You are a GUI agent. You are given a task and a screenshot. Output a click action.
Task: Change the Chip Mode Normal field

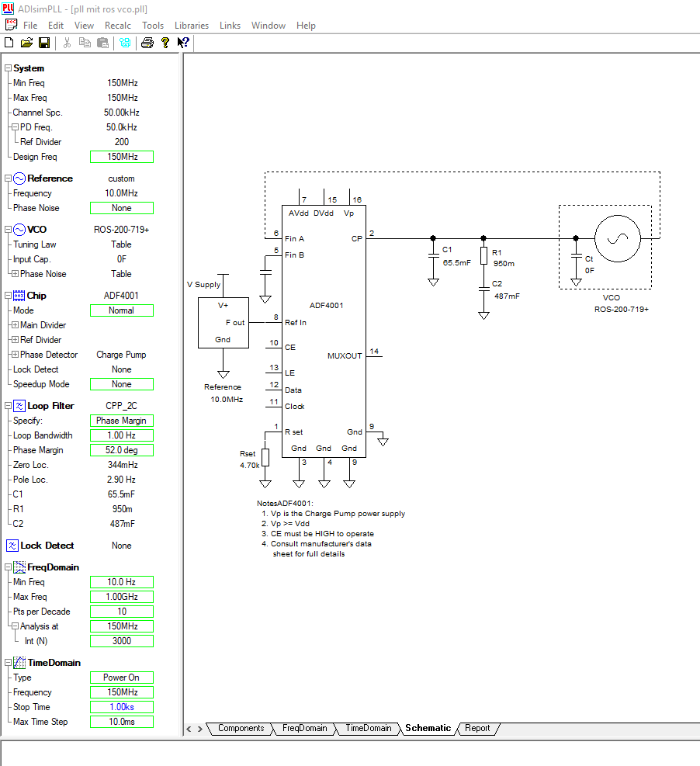122,310
